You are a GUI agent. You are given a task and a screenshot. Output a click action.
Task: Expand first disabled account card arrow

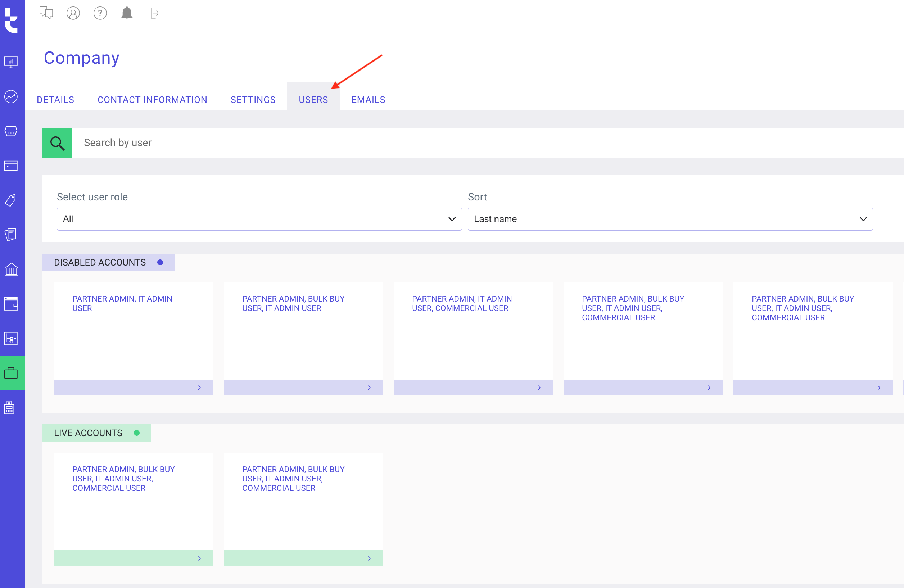(199, 388)
